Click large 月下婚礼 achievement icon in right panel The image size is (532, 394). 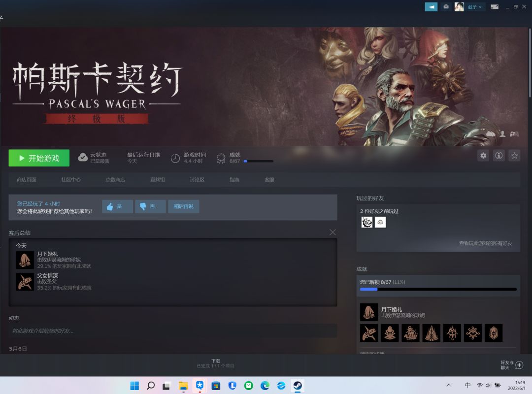click(369, 312)
